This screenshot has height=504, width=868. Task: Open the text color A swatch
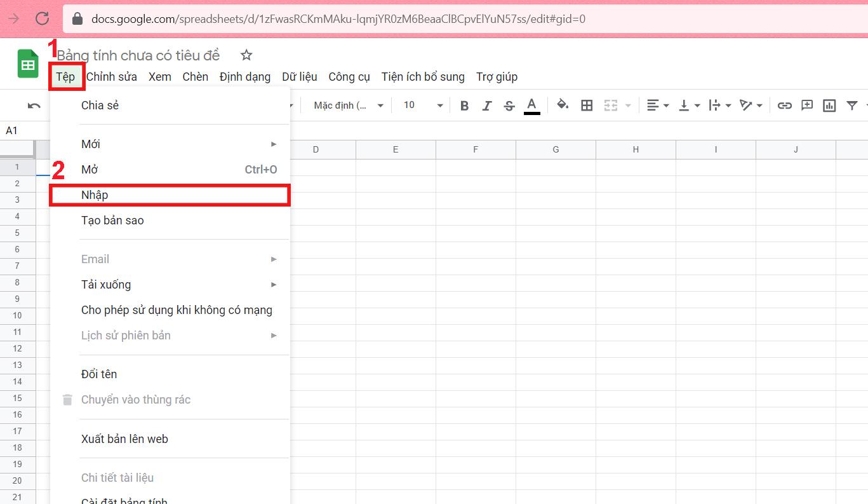(532, 106)
